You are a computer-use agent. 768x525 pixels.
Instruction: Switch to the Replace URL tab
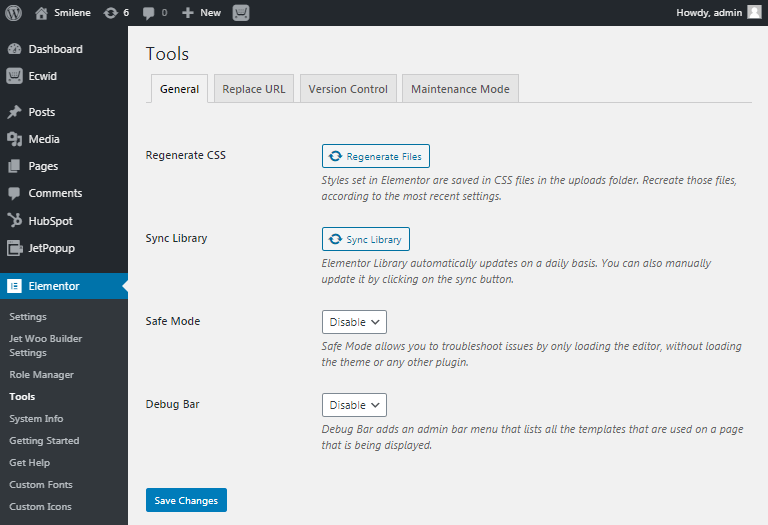[254, 89]
